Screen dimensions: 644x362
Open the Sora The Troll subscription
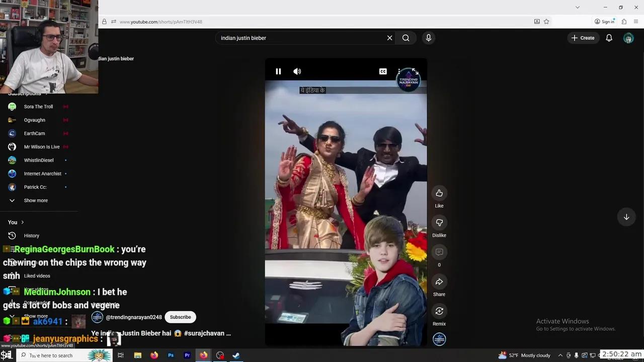point(39,107)
